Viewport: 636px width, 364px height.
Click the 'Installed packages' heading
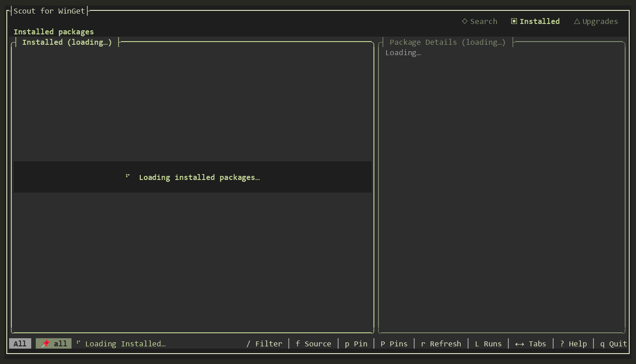click(53, 32)
